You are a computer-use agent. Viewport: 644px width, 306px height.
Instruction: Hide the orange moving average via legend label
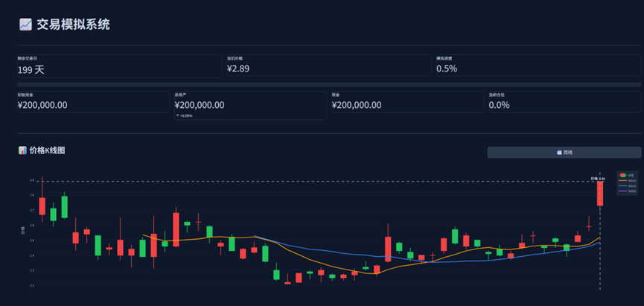(632, 180)
